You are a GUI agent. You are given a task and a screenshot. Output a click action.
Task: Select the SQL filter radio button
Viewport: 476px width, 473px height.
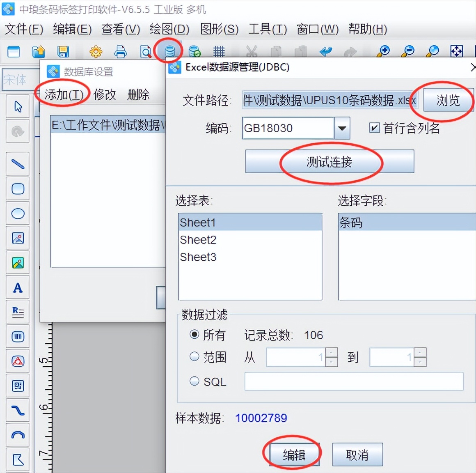pyautogui.click(x=194, y=381)
